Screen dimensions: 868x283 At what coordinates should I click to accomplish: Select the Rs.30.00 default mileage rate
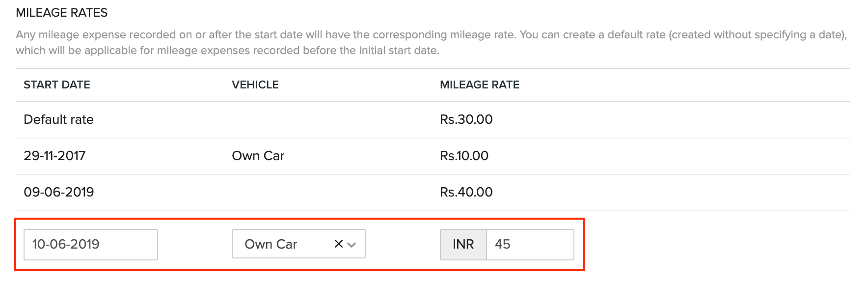point(466,119)
